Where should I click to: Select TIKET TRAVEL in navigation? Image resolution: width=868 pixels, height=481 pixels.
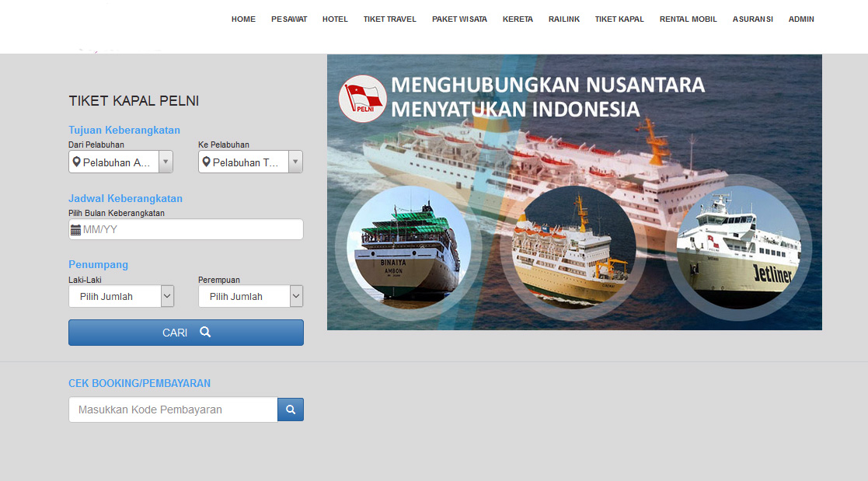point(390,19)
